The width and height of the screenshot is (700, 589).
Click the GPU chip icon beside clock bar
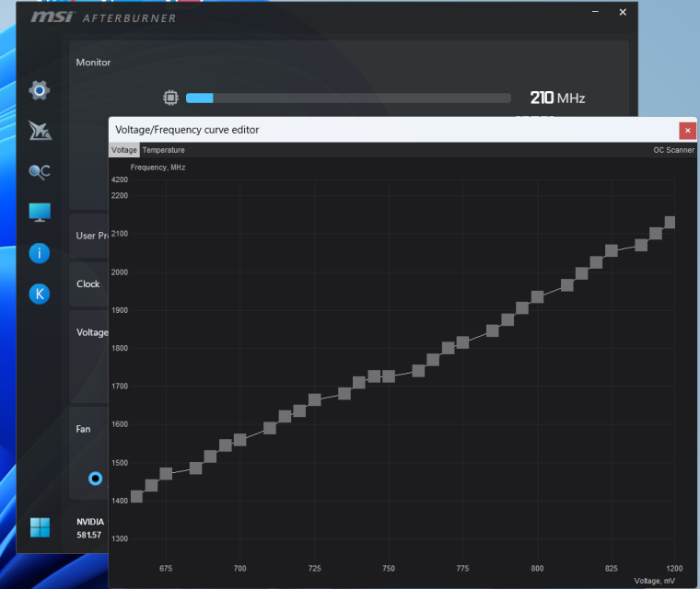click(x=170, y=98)
